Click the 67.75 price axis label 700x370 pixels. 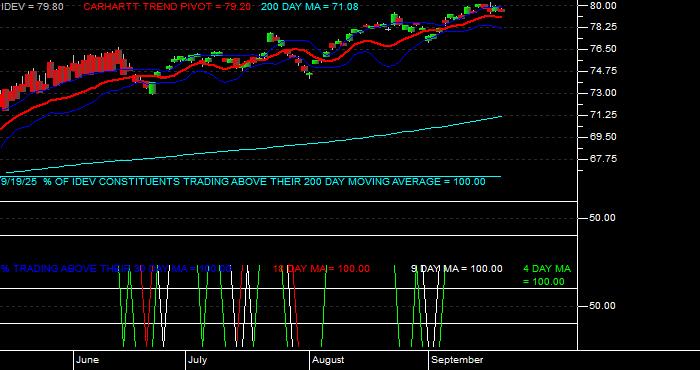(x=603, y=159)
